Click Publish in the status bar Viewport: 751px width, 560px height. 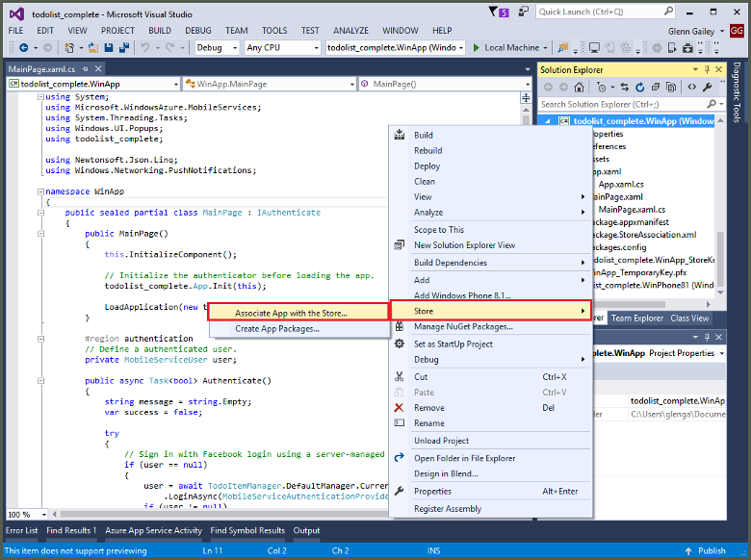(x=712, y=551)
